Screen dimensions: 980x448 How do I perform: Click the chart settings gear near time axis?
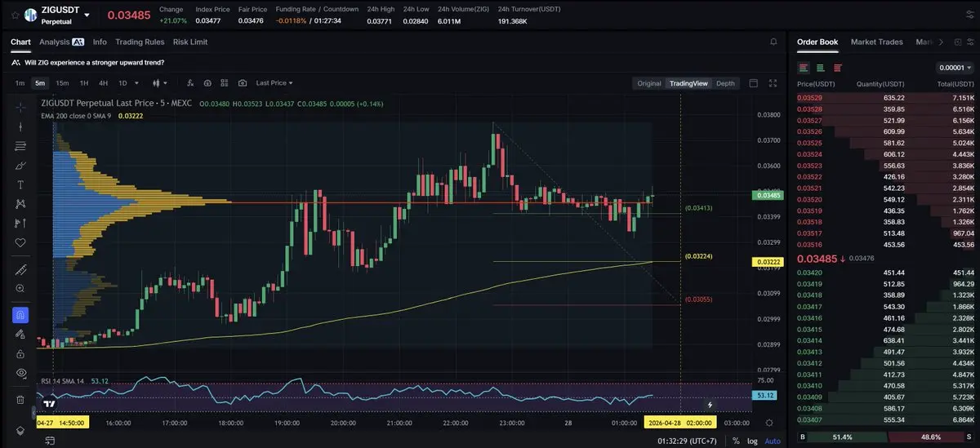(768, 423)
